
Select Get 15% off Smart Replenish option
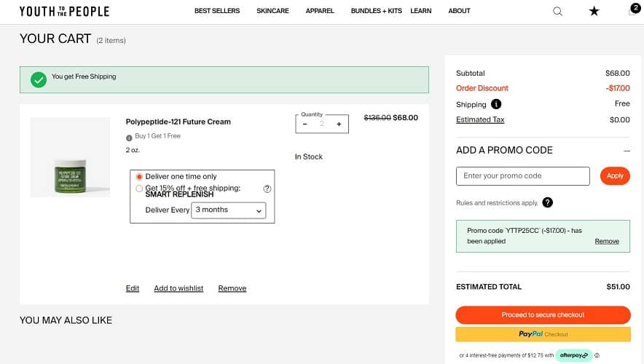pyautogui.click(x=140, y=189)
